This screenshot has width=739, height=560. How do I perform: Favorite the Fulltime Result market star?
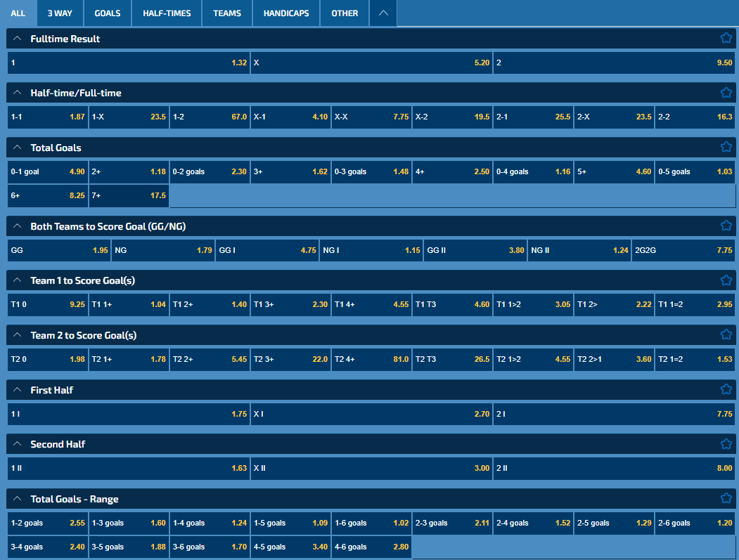pos(726,38)
